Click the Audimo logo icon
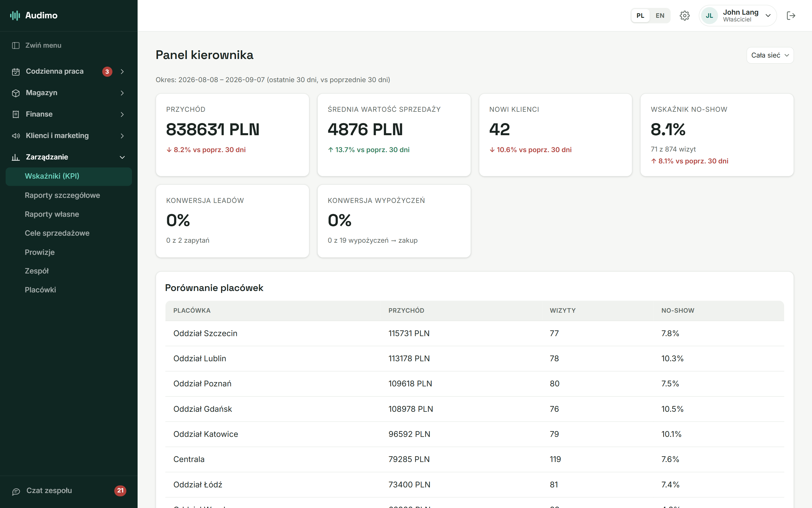The image size is (812, 508). click(15, 16)
